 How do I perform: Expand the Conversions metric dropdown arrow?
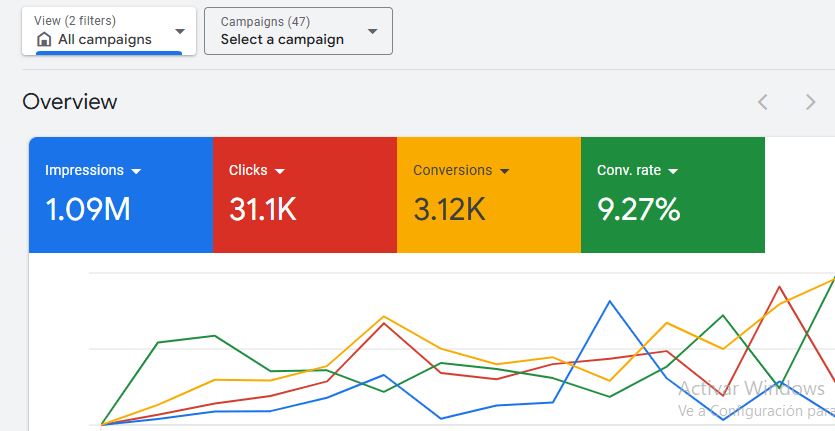(505, 171)
